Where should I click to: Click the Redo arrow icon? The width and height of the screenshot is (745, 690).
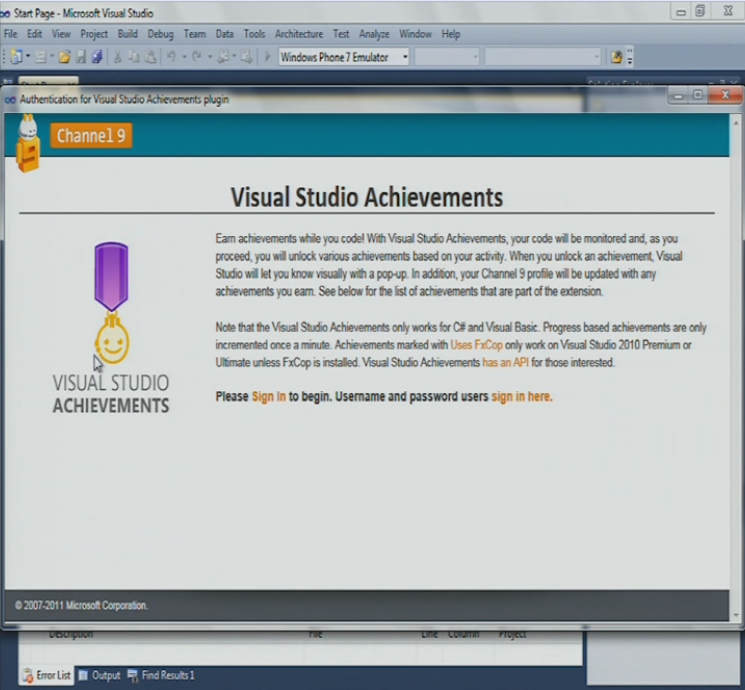tap(197, 57)
